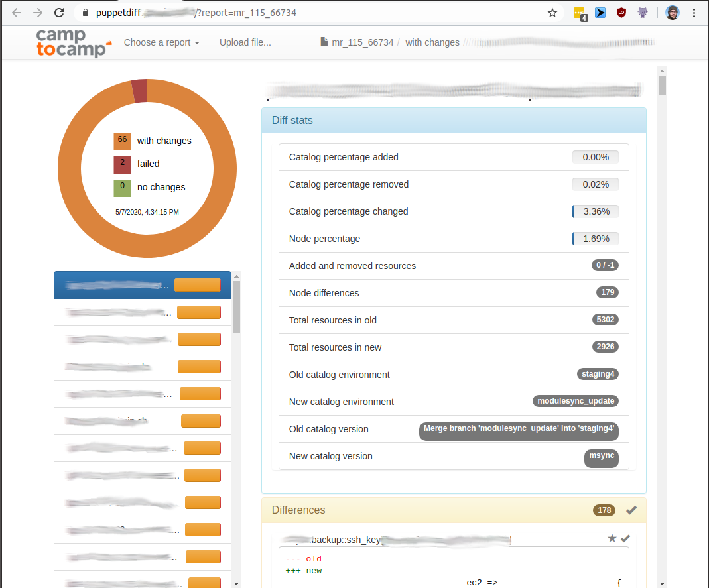Click the Catalog percentage changed 3.36% bar
Screen dimensions: 709x588
[x=595, y=211]
